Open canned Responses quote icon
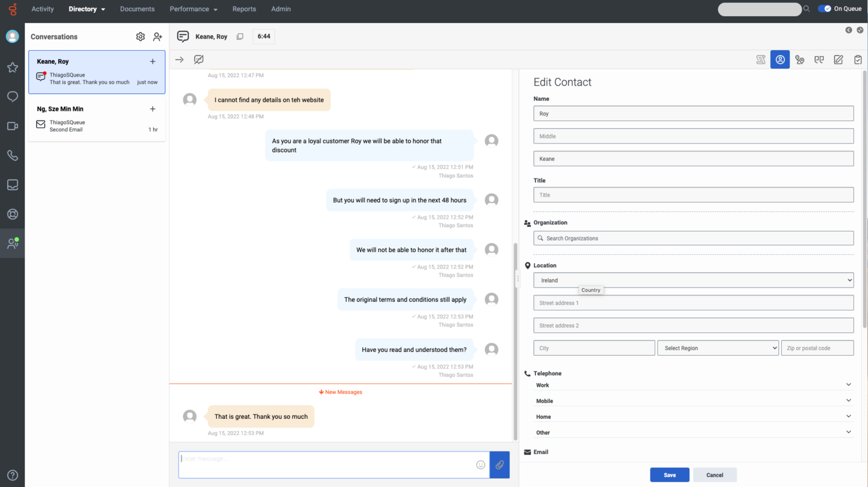Screen dimensions: 868x487 click(x=819, y=60)
